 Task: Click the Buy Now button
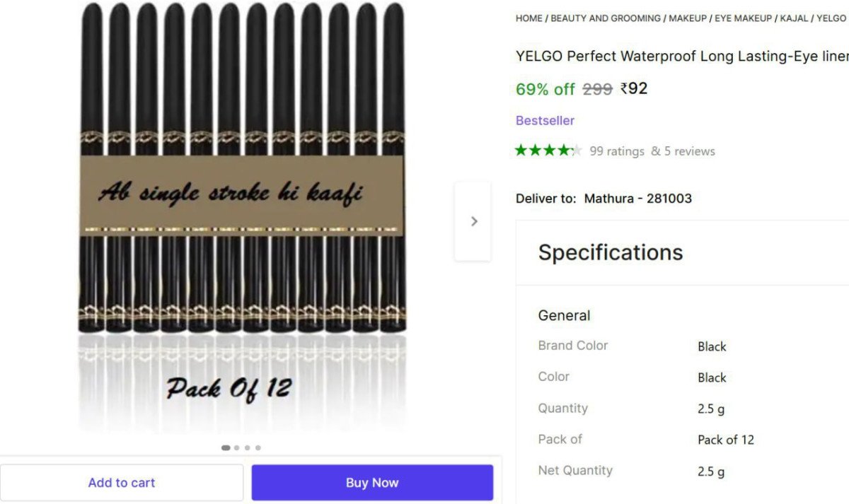(372, 483)
